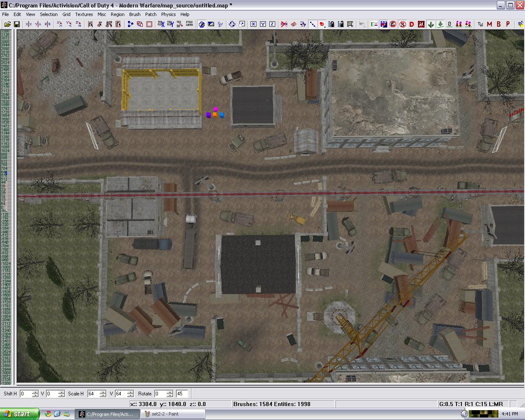Open the Textures menu
Viewport: 525px width, 420px height.
click(84, 14)
